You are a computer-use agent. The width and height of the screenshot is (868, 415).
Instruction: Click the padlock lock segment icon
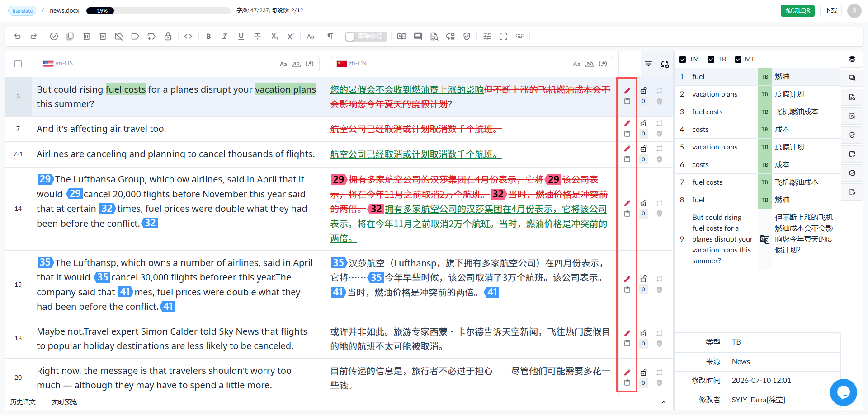coord(168,37)
